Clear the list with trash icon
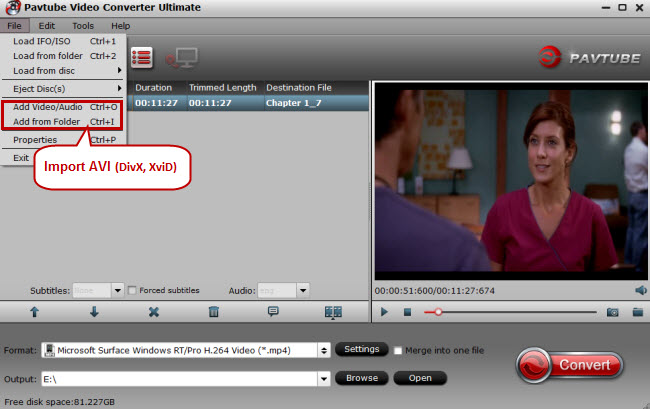This screenshot has height=409, width=650. [x=213, y=312]
